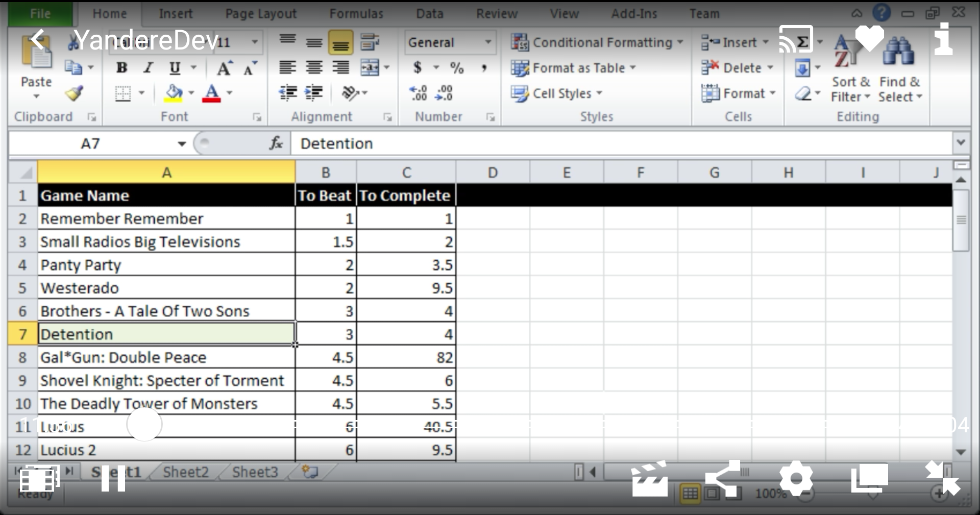Pause the video playback
This screenshot has height=515, width=980.
113,479
